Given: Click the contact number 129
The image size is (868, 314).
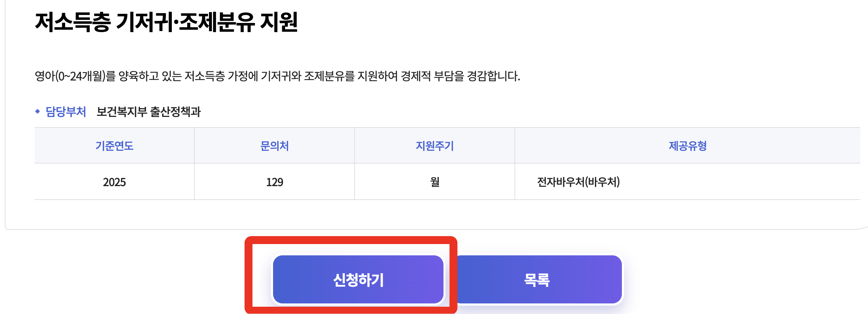Looking at the screenshot, I should [x=275, y=182].
